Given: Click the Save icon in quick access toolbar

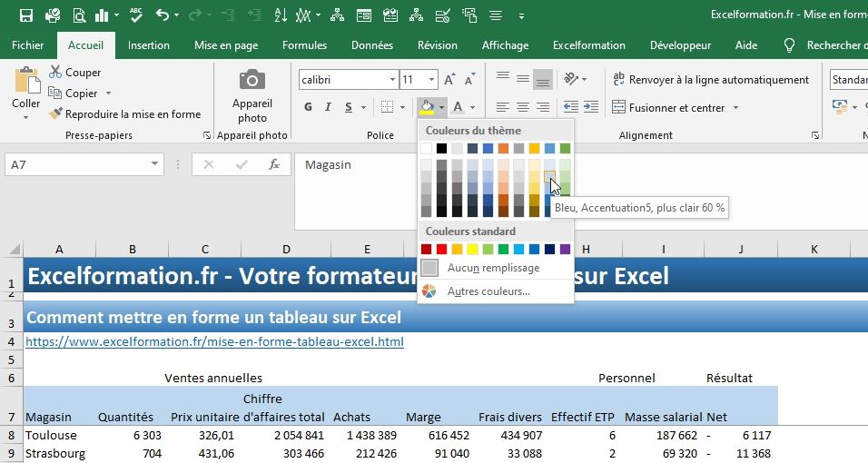Looking at the screenshot, I should 26,15.
